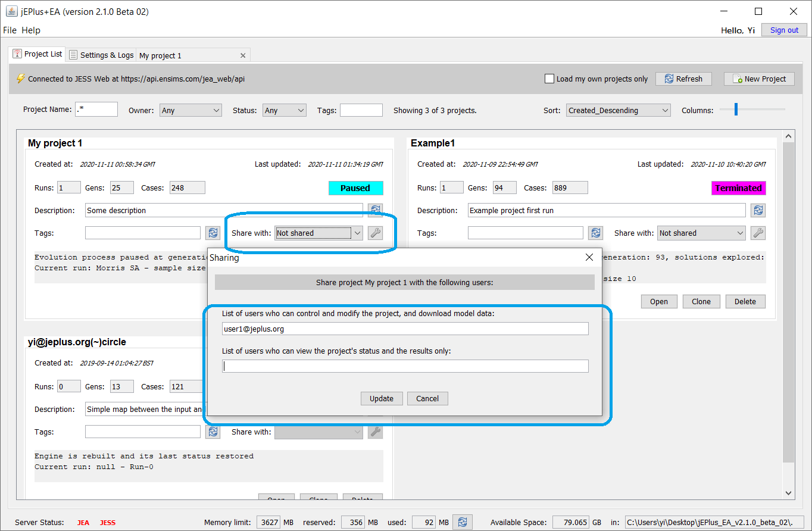
Task: Click scrollbar up arrow of project list
Action: pos(789,136)
